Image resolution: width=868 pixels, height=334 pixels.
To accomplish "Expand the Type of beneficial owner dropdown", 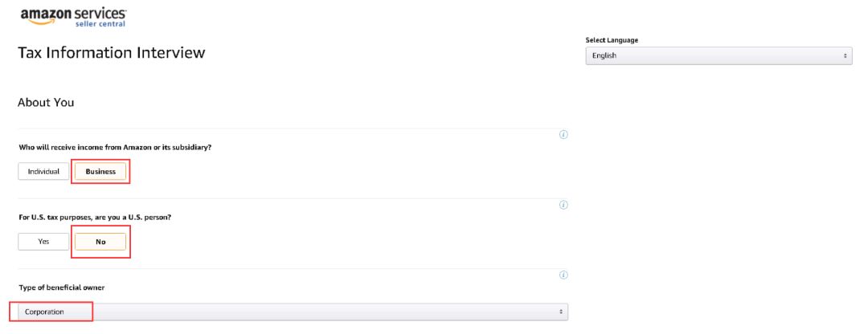I will click(293, 312).
